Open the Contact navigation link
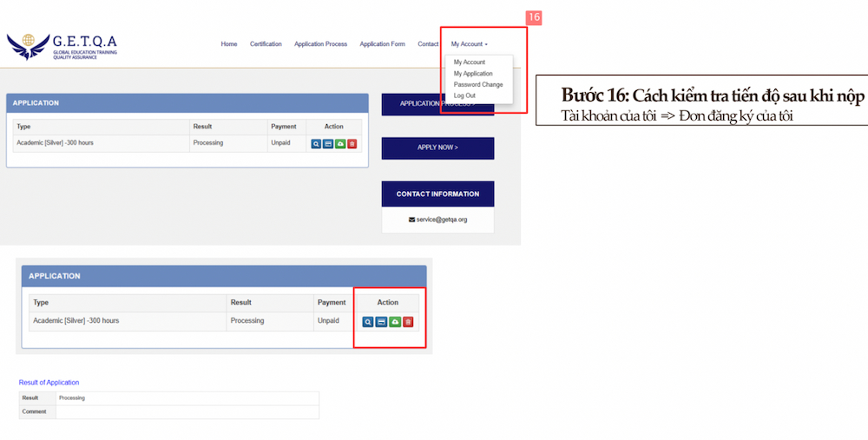This screenshot has height=440, width=868. coord(428,44)
